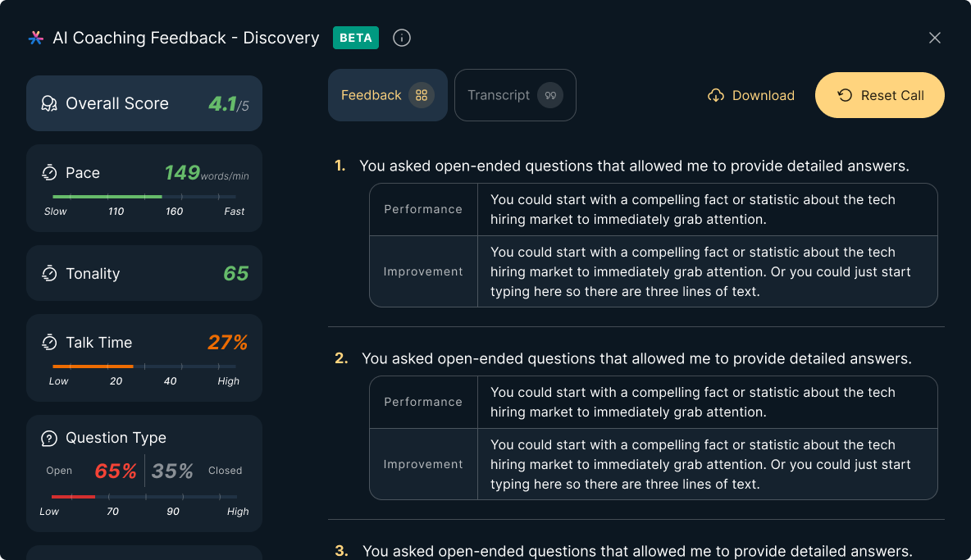Click the Question Type question-mark icon
The height and width of the screenshot is (560, 971).
pos(49,438)
